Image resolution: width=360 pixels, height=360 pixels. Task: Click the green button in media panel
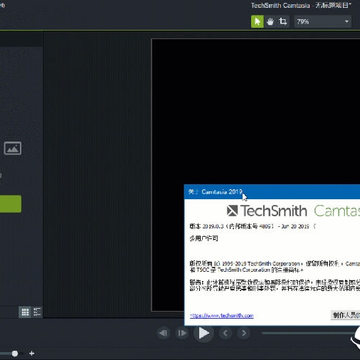click(x=11, y=204)
